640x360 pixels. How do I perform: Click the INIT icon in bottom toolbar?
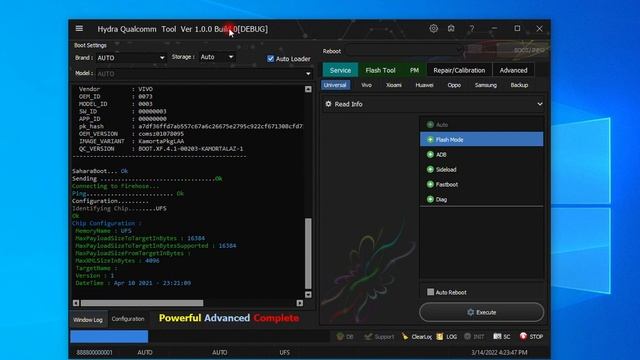tap(467, 336)
